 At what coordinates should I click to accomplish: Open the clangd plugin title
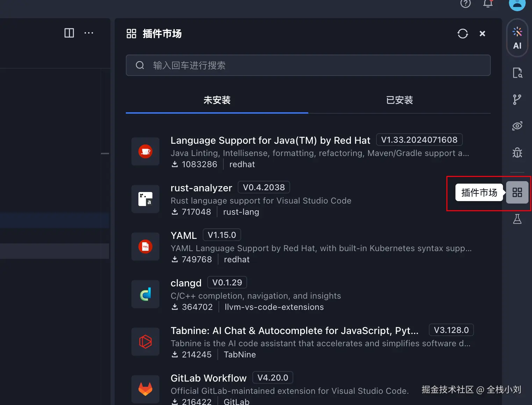(186, 283)
